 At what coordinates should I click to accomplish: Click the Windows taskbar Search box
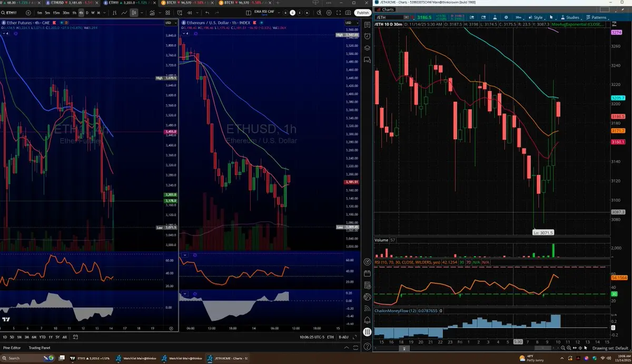click(27, 358)
